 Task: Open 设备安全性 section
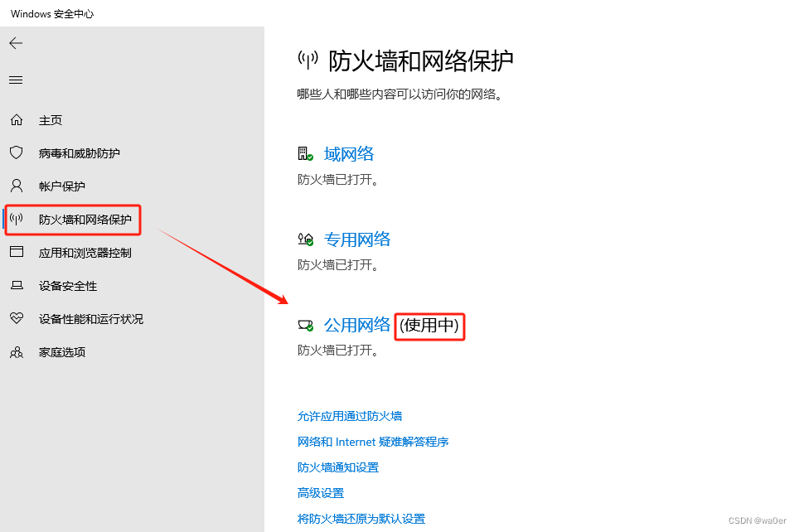coord(68,286)
